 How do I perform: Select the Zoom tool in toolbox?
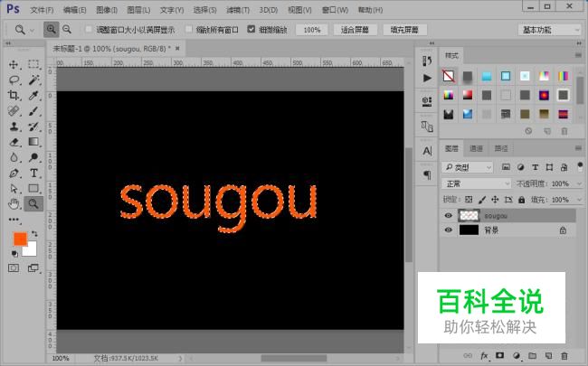[x=33, y=204]
